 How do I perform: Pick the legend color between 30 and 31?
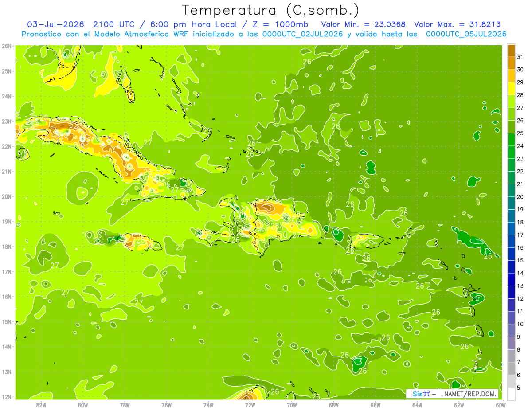(511, 63)
